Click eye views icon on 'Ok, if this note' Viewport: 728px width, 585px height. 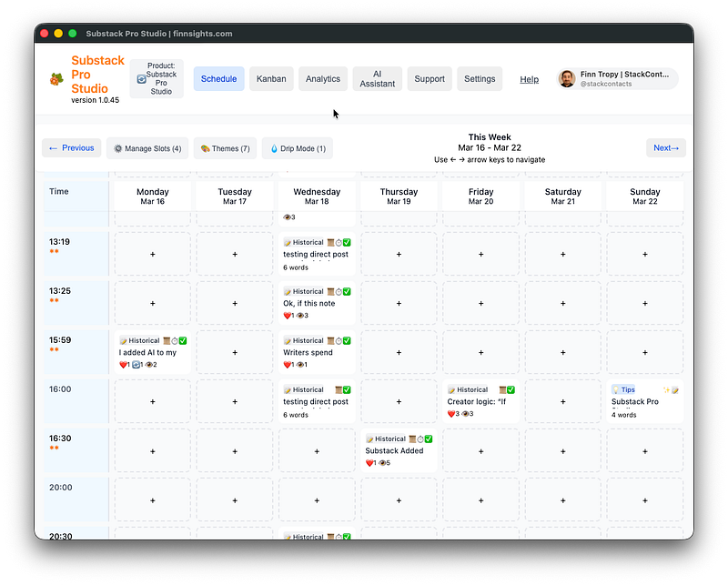[x=299, y=316]
